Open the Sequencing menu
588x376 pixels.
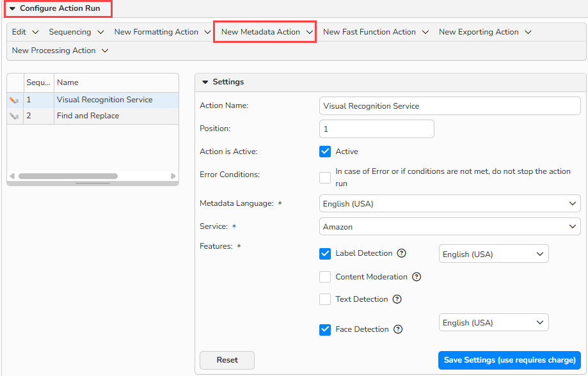76,32
